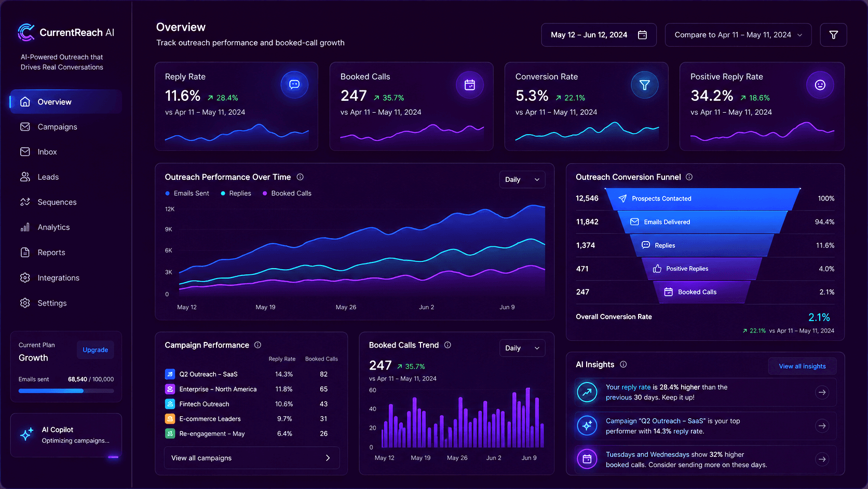The width and height of the screenshot is (868, 489).
Task: Click the Upgrade plan button
Action: [96, 350]
